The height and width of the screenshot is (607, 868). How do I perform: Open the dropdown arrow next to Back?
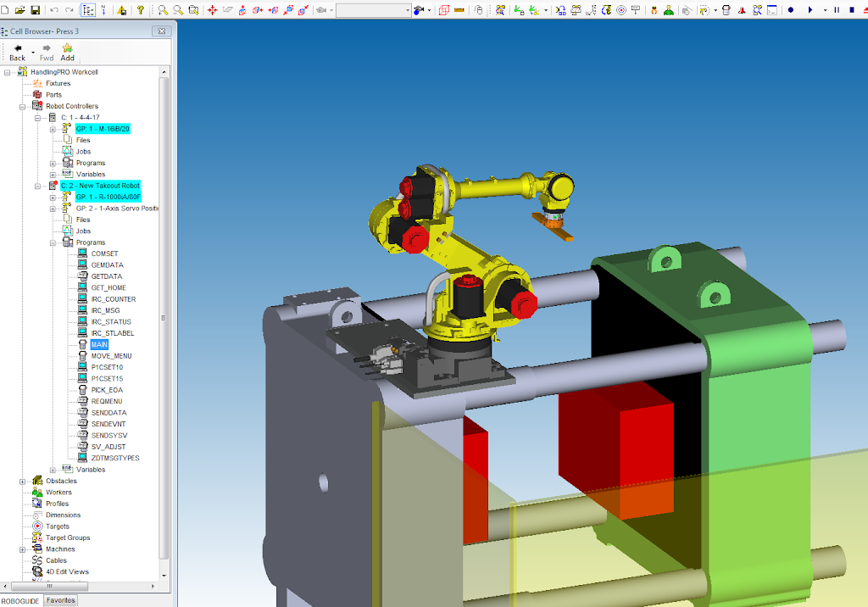[33, 53]
